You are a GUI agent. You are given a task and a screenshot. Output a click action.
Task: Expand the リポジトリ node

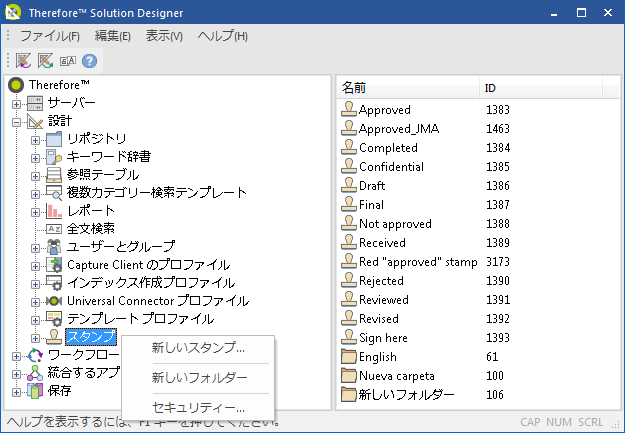coord(36,140)
